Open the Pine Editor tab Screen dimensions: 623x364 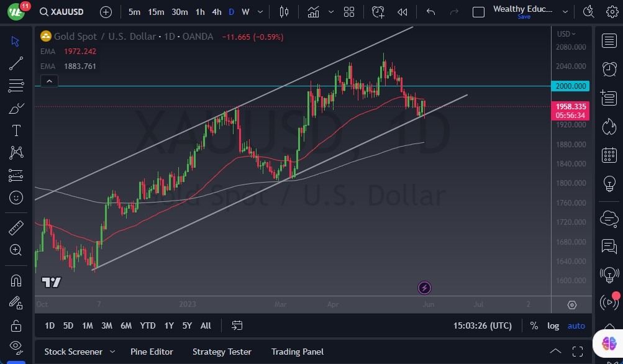(152, 352)
